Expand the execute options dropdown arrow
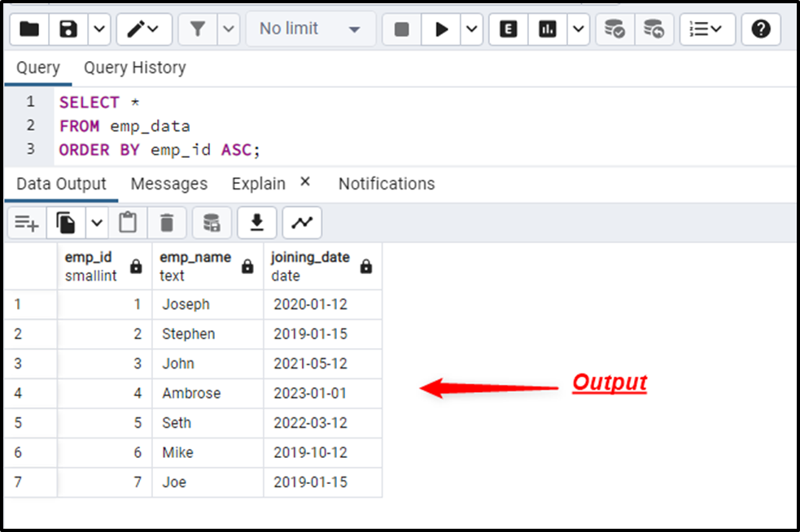Screen dimensions: 800x532 [470, 28]
